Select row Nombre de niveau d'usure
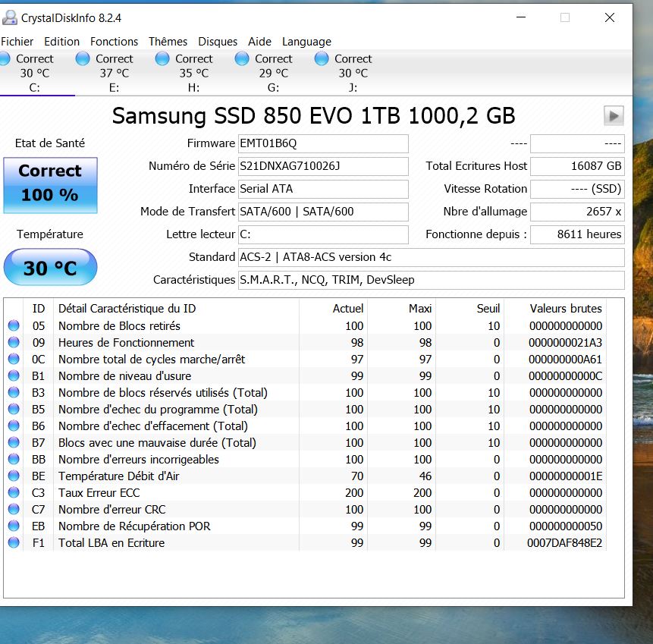 pos(305,375)
